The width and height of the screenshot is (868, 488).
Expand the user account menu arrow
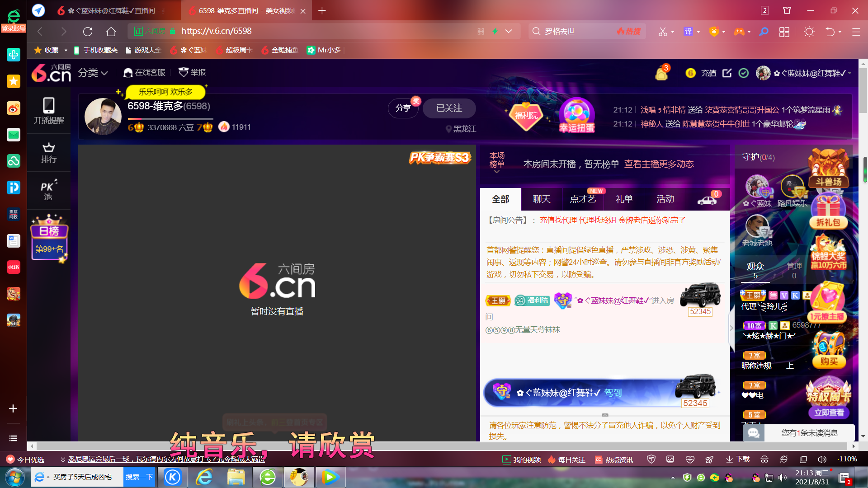850,73
